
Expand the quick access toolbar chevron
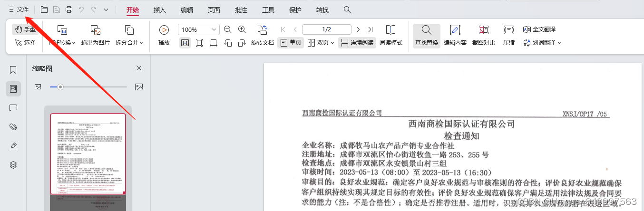106,10
